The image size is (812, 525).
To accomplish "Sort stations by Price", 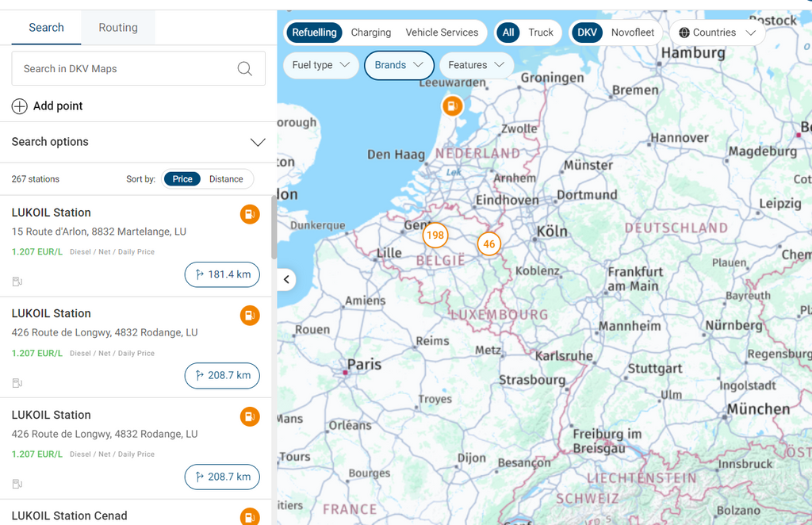I will [182, 179].
